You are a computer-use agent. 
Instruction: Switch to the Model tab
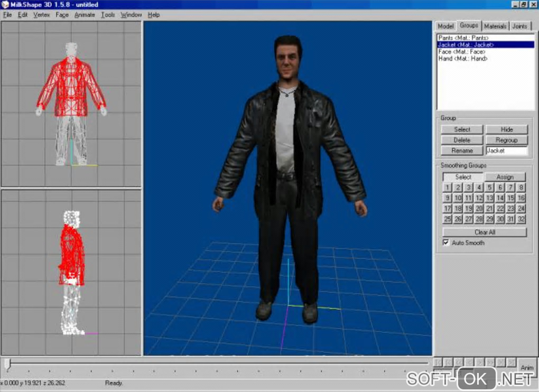click(445, 26)
